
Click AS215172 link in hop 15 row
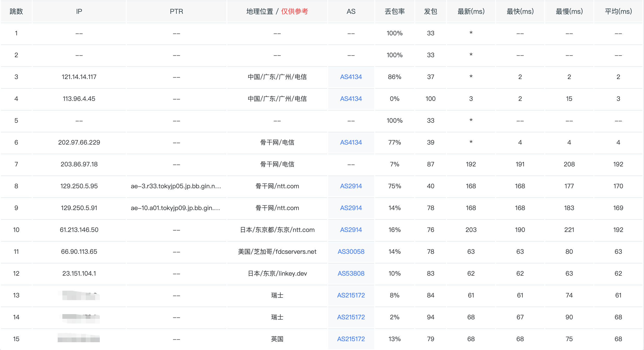point(351,339)
